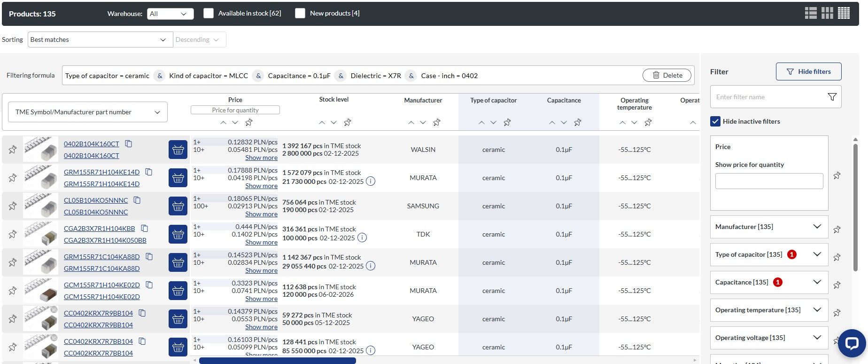Open the Warehouse dropdown
This screenshot has height=364, width=868.
click(170, 14)
